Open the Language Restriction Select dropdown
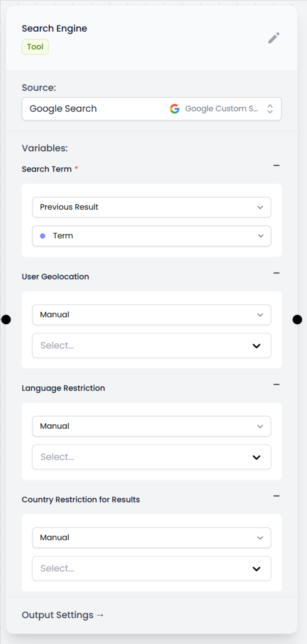 click(x=151, y=457)
